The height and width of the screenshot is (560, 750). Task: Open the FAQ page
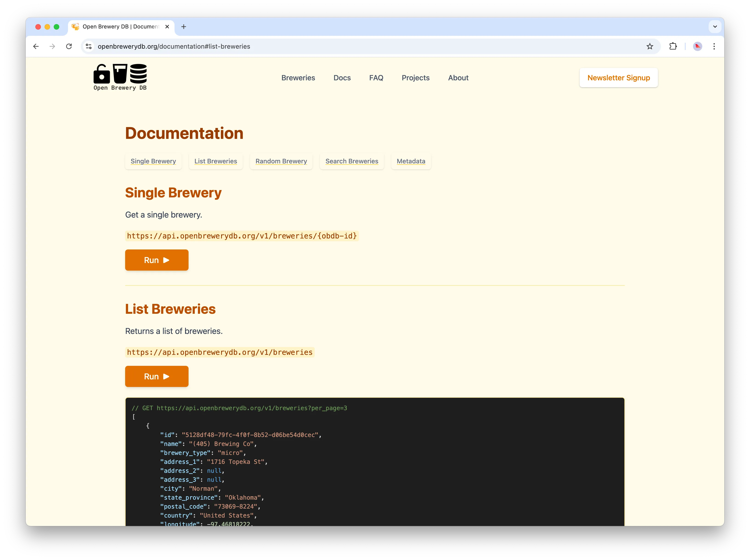click(x=376, y=78)
